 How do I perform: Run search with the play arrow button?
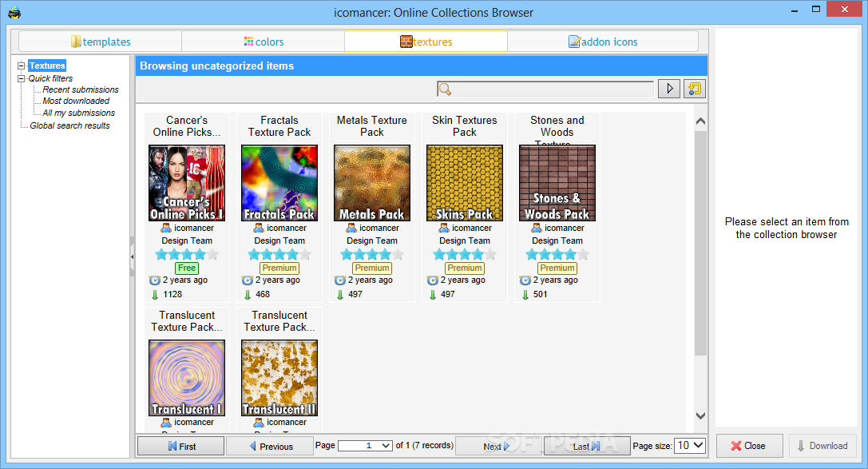[x=668, y=89]
